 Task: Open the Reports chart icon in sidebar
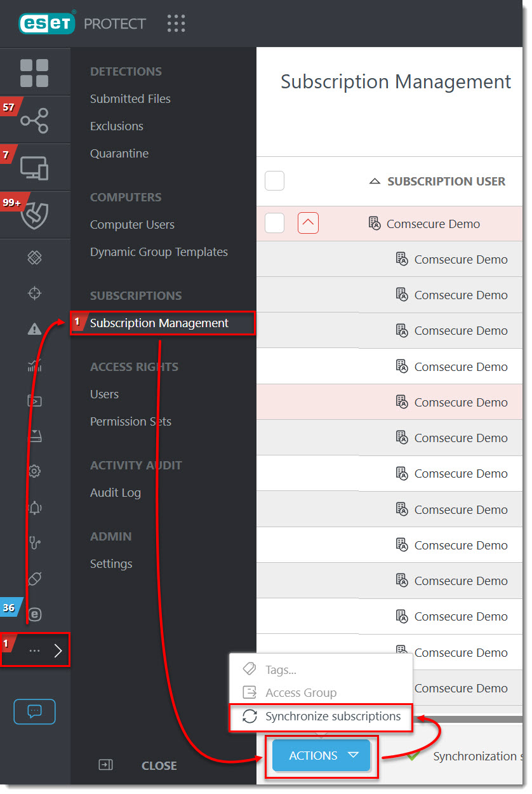coord(34,364)
